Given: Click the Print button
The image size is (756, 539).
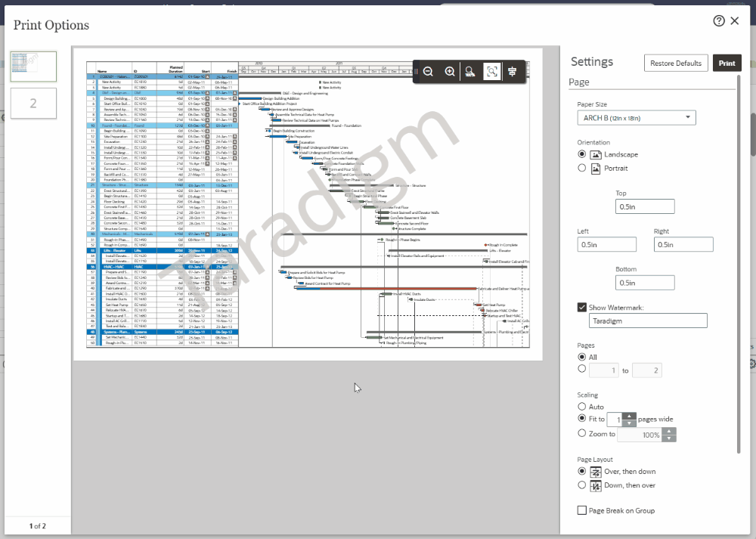Looking at the screenshot, I should pyautogui.click(x=727, y=64).
